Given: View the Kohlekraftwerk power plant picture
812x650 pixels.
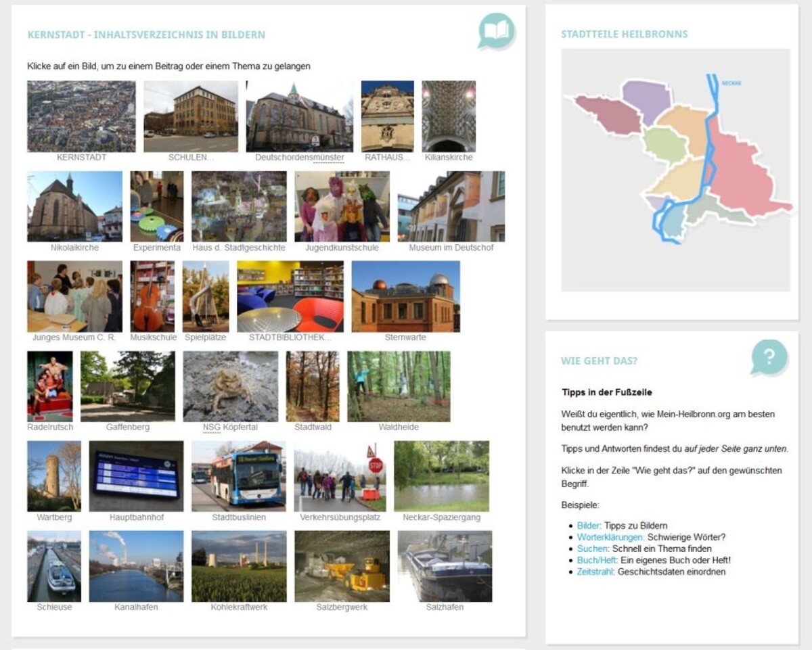Looking at the screenshot, I should tap(239, 566).
